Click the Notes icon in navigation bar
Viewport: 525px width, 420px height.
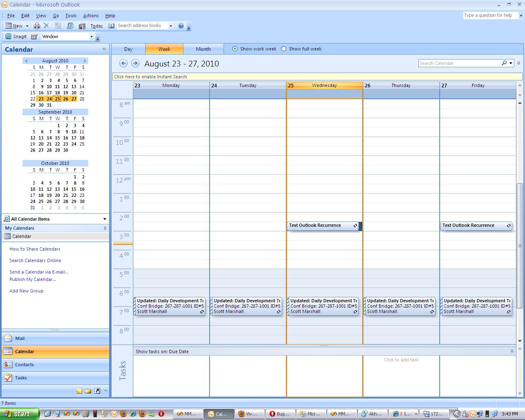(79, 391)
